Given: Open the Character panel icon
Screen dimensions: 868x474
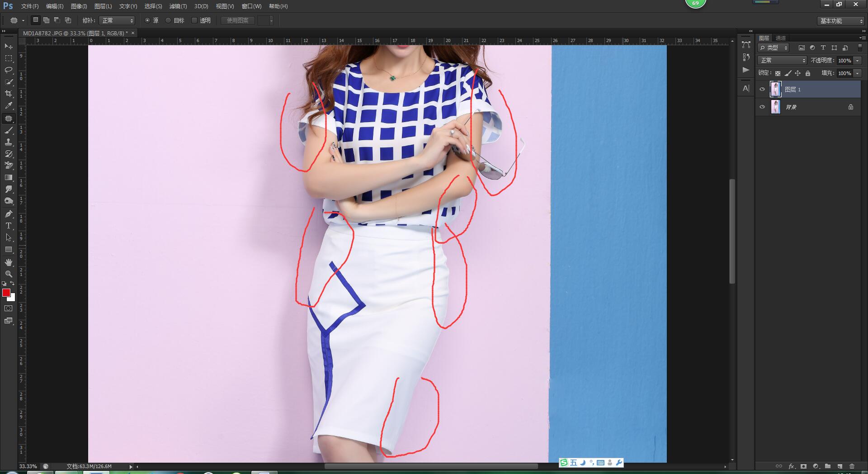Looking at the screenshot, I should tap(746, 88).
